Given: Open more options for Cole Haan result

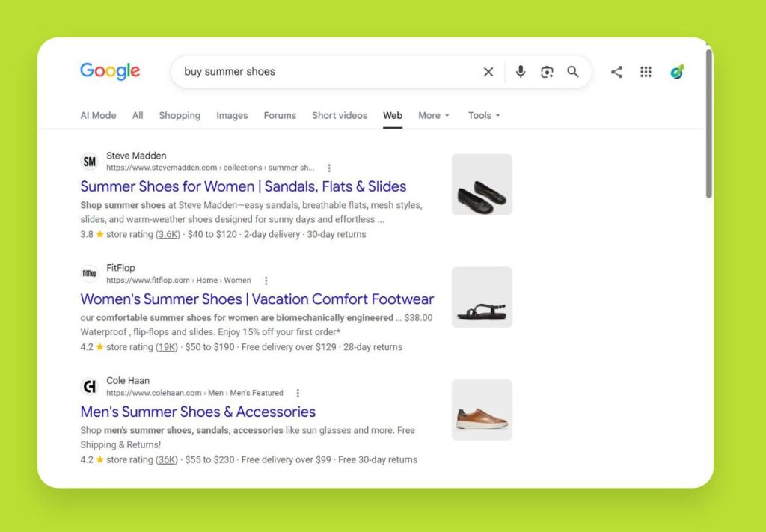Looking at the screenshot, I should [x=298, y=393].
